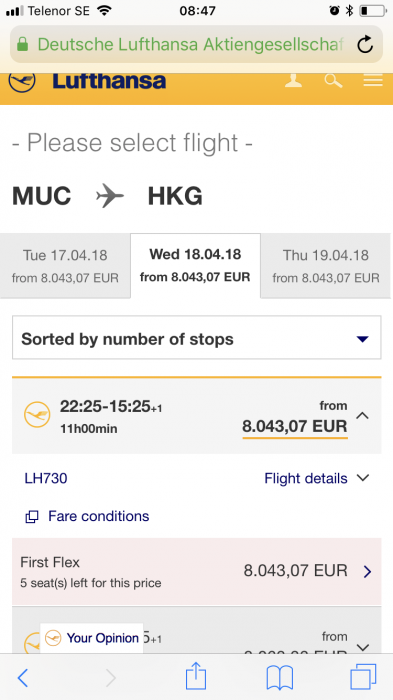
Task: Reload the page with the refresh icon
Action: click(365, 44)
